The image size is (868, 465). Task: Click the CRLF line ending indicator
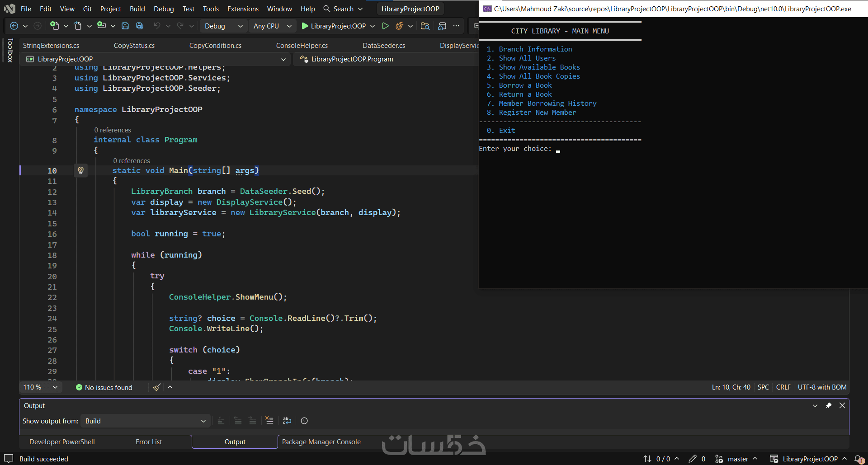coord(783,387)
